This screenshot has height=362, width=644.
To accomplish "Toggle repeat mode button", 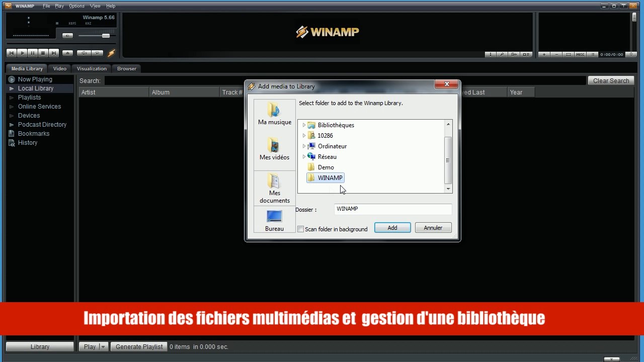I will point(98,53).
